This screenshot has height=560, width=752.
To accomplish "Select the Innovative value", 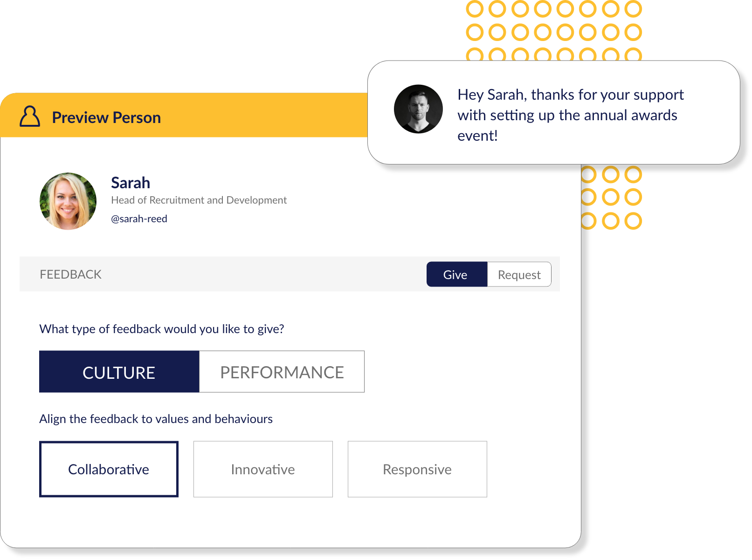I will (x=263, y=469).
